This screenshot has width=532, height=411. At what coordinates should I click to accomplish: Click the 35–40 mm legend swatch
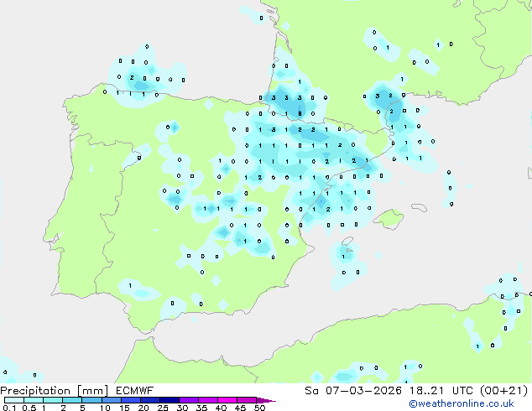207,400
